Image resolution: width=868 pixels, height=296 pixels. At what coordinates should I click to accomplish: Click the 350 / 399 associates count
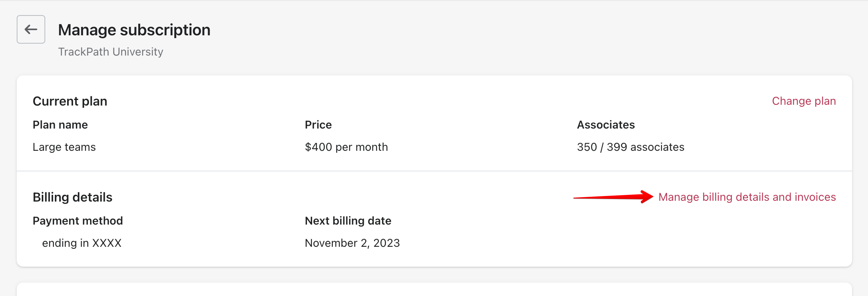[631, 147]
